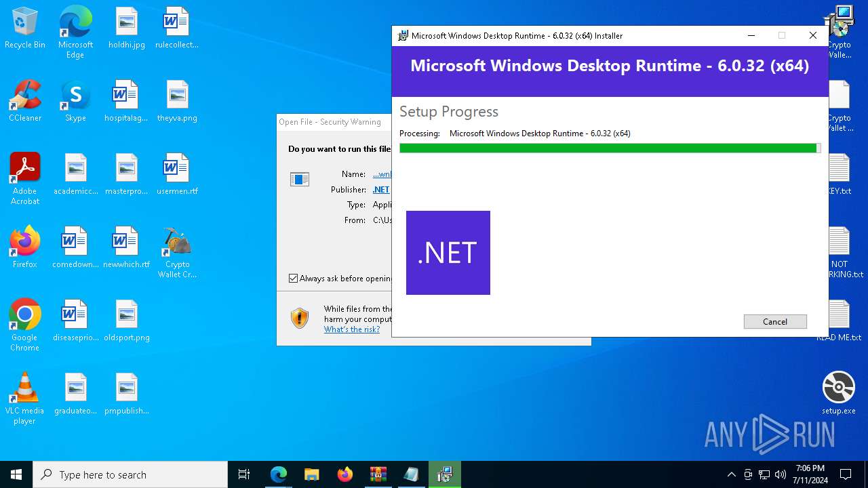This screenshot has width=868, height=488.
Task: Click the Windows Start button
Action: coord(16,474)
